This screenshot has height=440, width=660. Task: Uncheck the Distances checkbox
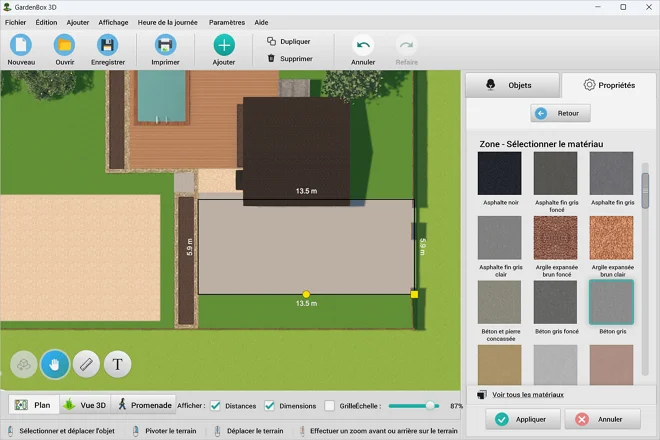pos(215,406)
